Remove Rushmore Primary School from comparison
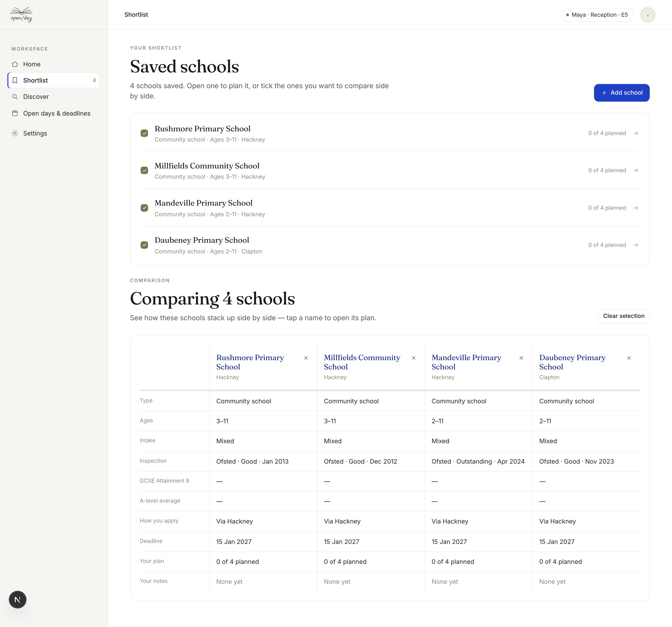 tap(306, 358)
